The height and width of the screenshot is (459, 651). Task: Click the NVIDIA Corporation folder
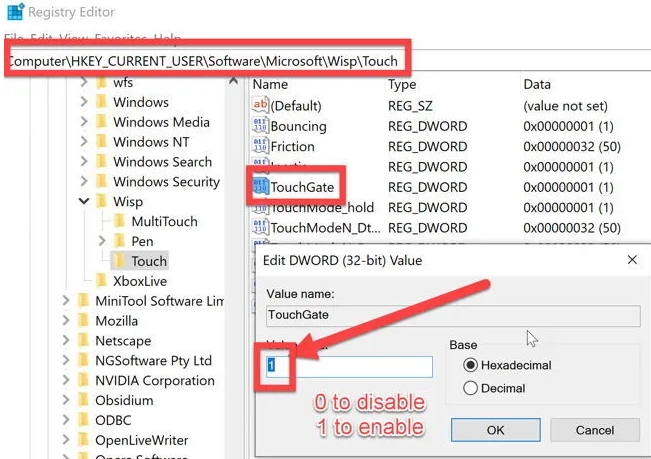154,380
